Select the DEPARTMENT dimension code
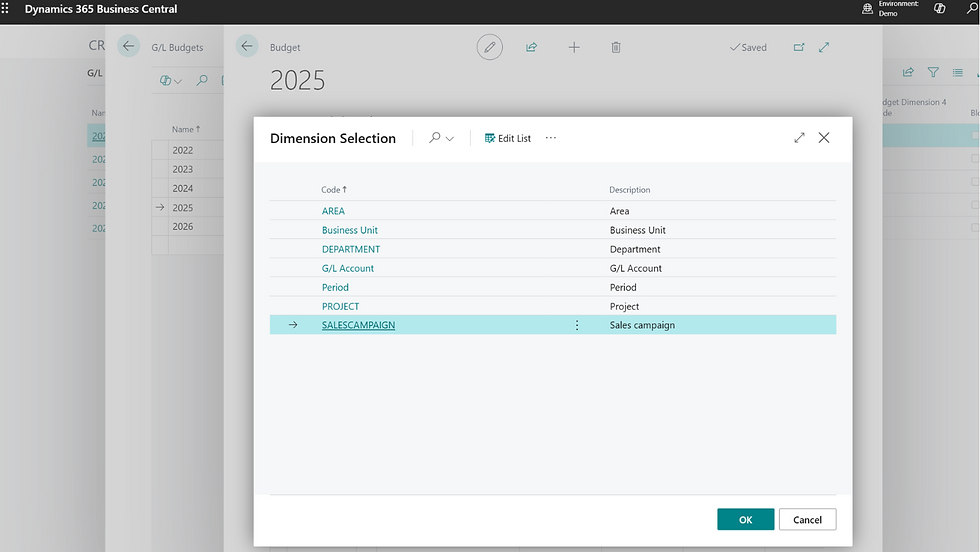The width and height of the screenshot is (980, 552). (x=351, y=249)
